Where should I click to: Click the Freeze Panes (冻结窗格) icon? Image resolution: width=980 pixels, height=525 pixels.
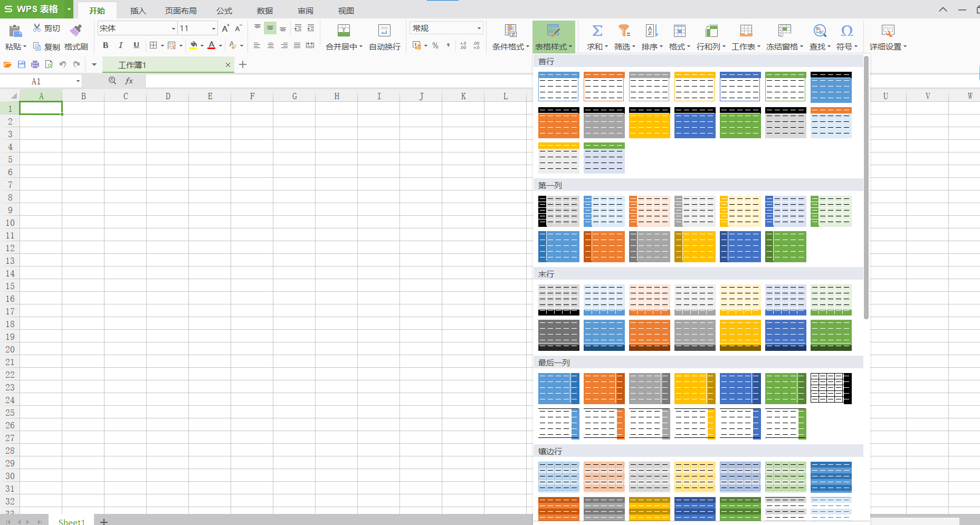click(x=784, y=31)
